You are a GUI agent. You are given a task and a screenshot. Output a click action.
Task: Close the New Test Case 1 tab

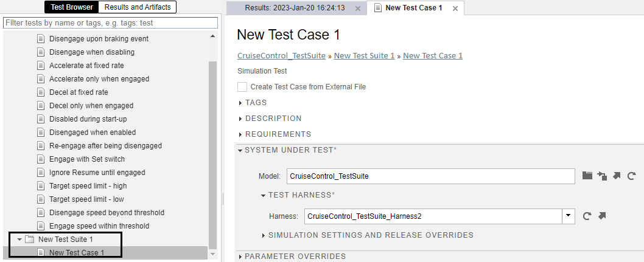(454, 9)
